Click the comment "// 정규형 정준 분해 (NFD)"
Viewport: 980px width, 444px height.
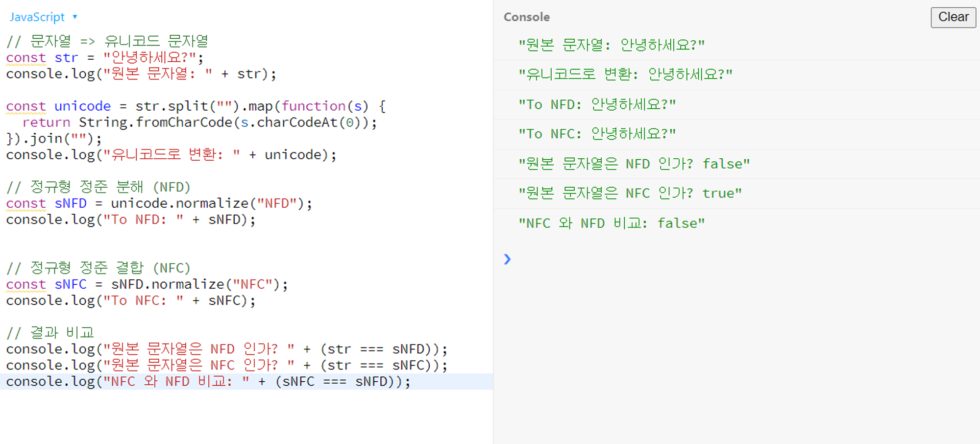(98, 187)
